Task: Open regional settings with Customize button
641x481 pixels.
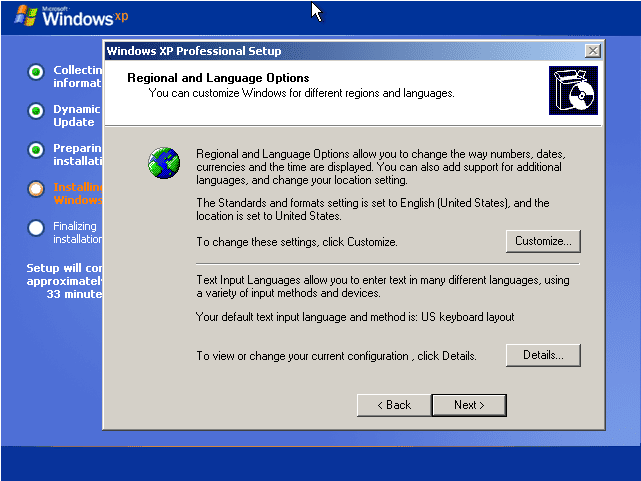Action: pos(543,241)
